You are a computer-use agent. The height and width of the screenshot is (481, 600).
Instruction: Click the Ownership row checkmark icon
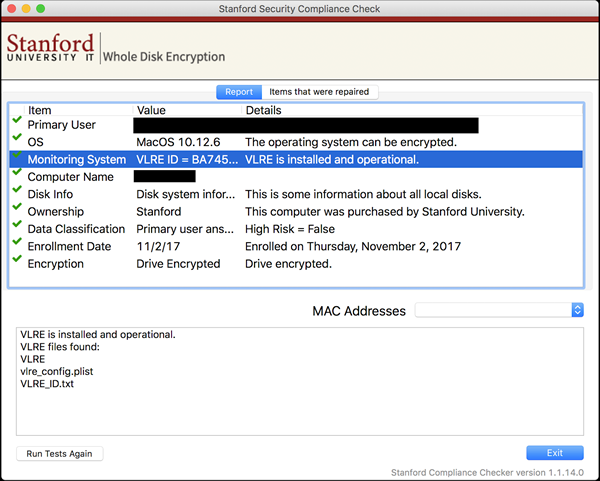pos(17,208)
